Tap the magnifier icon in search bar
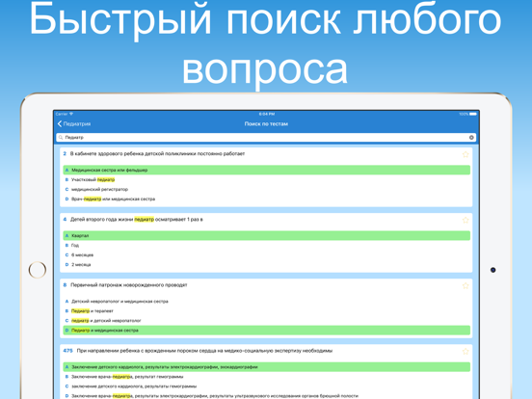Screen dimensions: 532x399 pyautogui.click(x=61, y=138)
